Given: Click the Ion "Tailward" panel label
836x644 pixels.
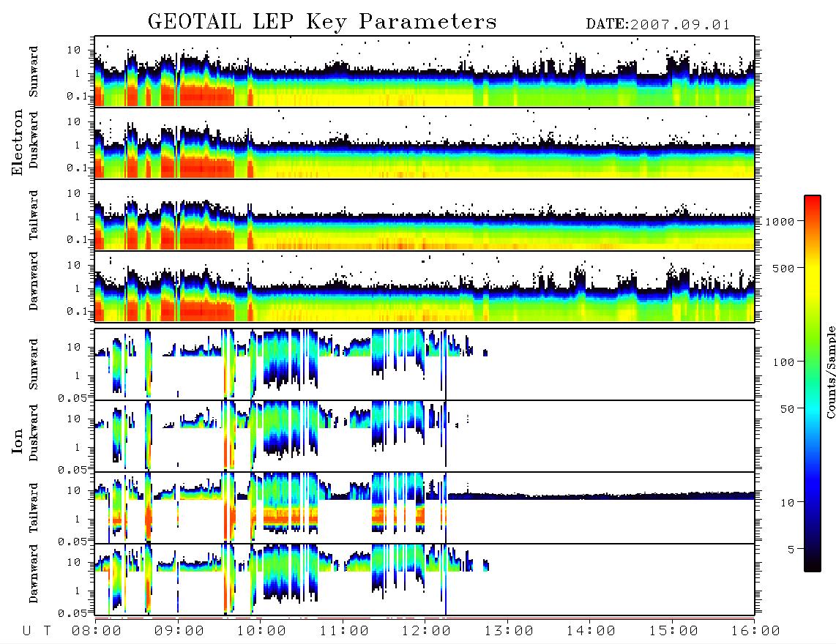Looking at the screenshot, I should tap(33, 508).
